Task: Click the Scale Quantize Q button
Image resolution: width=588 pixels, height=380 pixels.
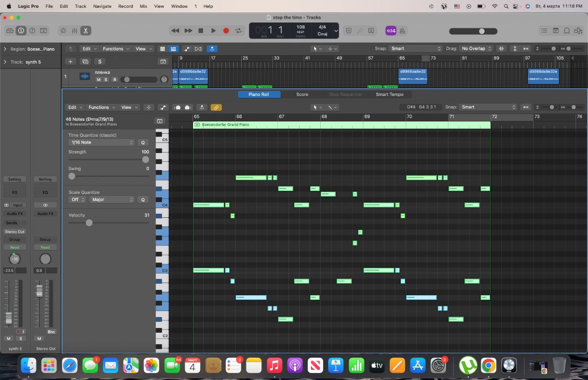Action: click(143, 200)
